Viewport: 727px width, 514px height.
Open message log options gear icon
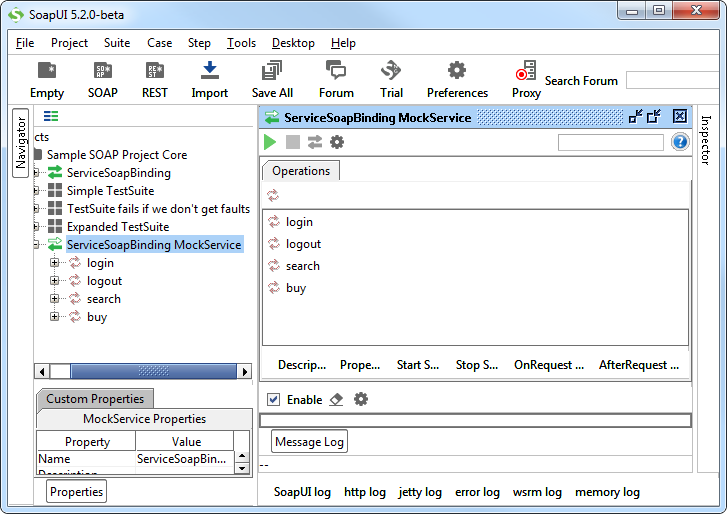361,399
